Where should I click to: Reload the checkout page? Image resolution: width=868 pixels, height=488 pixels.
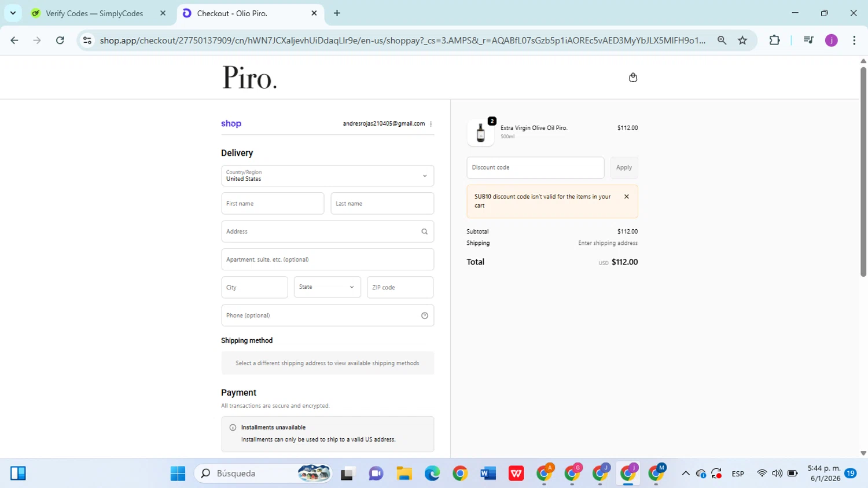(x=60, y=40)
